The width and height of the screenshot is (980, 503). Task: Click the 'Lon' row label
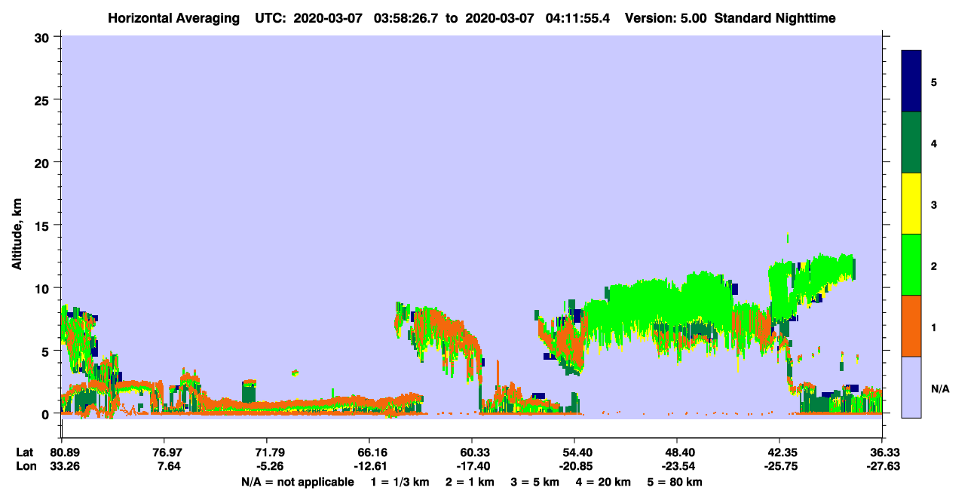pos(25,467)
